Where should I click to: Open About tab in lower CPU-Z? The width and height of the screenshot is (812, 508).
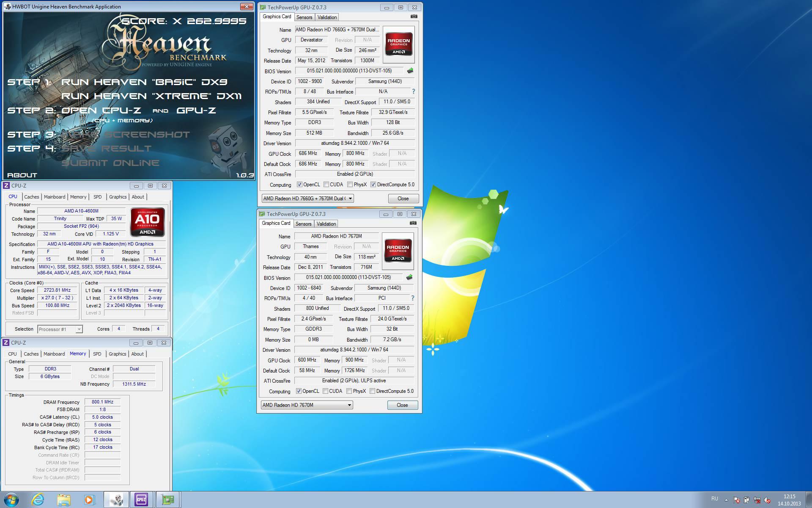coord(137,354)
